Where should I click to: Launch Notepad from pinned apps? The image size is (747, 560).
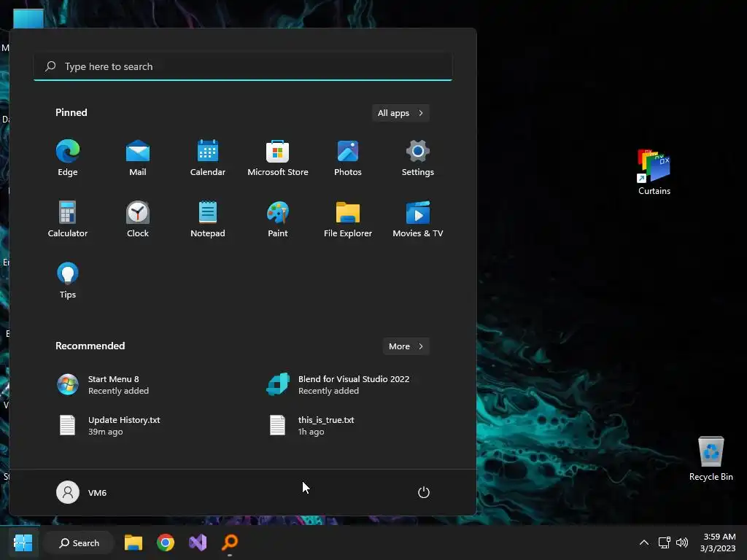[208, 219]
